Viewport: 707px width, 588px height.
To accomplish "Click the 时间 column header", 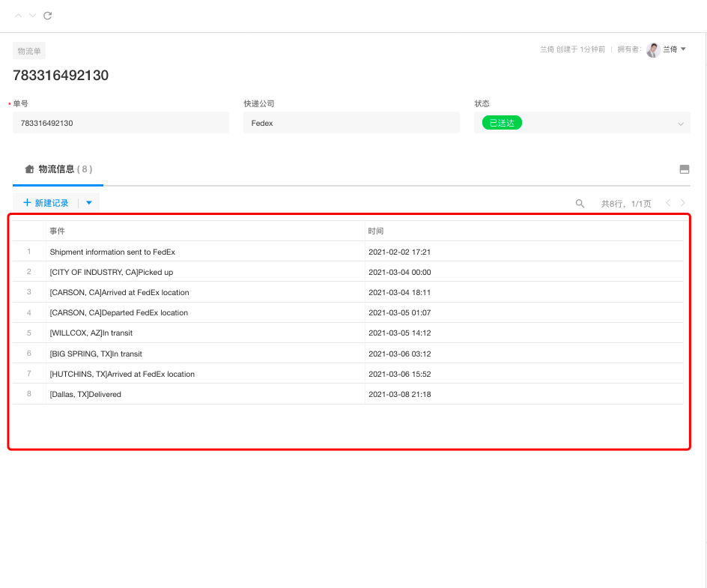I will 376,231.
